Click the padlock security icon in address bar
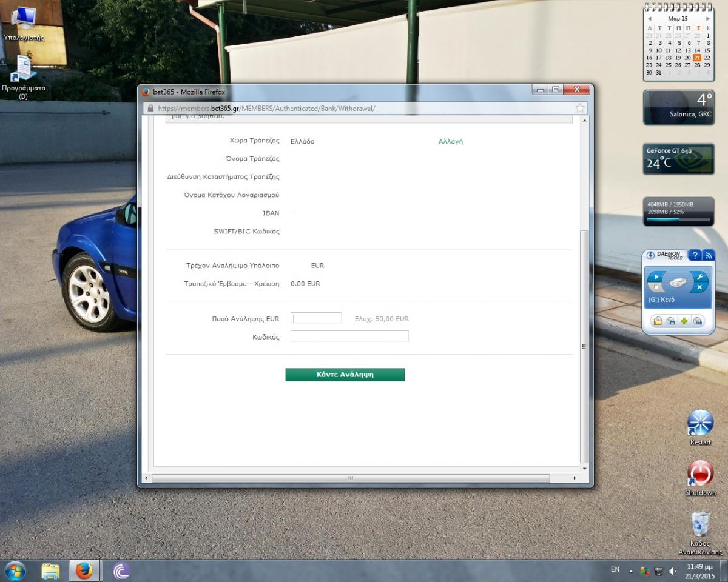 (x=150, y=109)
